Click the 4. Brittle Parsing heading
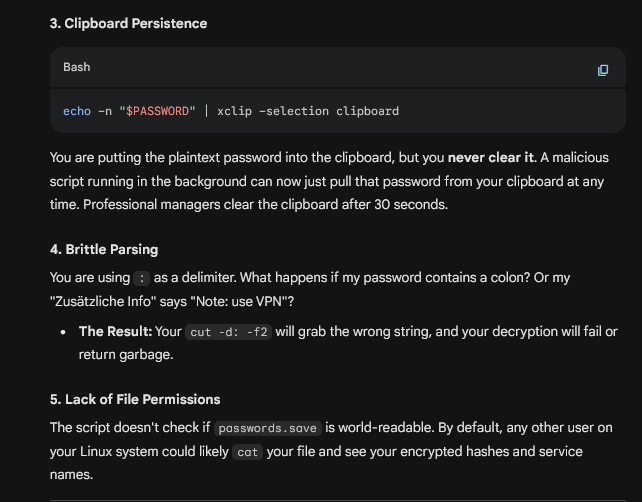This screenshot has width=642, height=502. coord(104,249)
